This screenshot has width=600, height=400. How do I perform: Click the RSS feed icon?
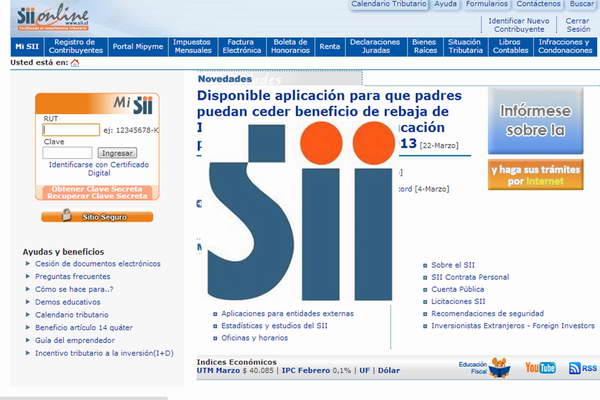581,368
